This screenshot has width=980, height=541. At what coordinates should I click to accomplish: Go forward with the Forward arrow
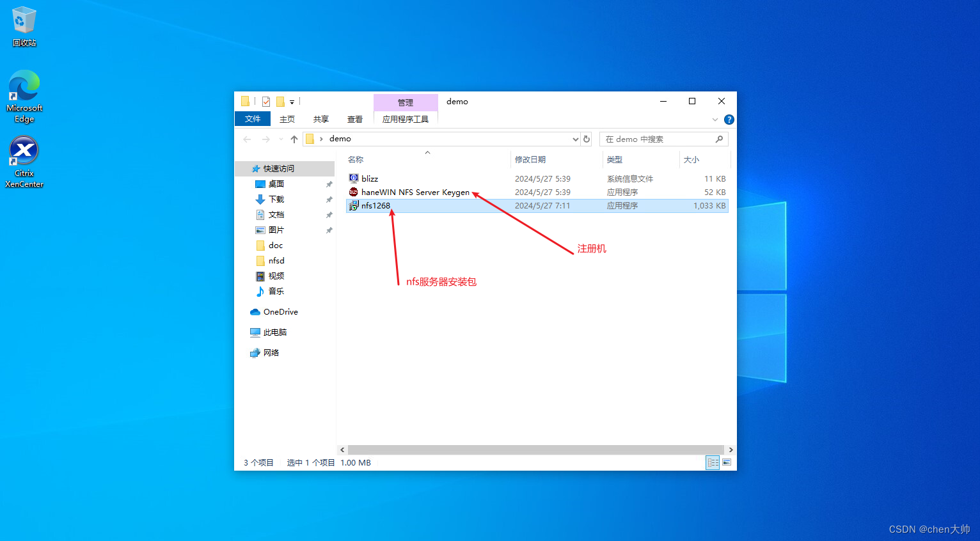(x=266, y=139)
